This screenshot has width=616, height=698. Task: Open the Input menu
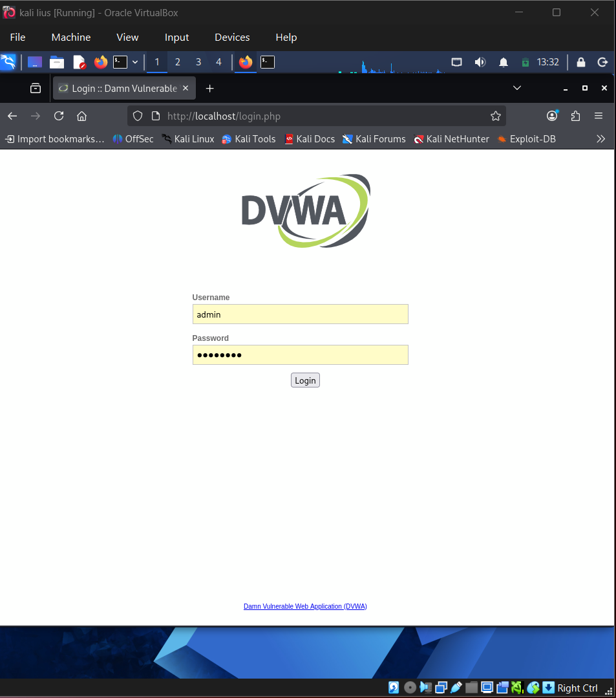point(177,38)
